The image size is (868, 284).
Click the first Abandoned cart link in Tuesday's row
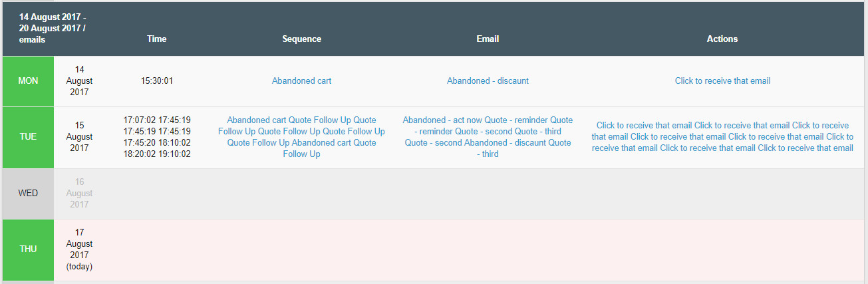pyautogui.click(x=256, y=120)
